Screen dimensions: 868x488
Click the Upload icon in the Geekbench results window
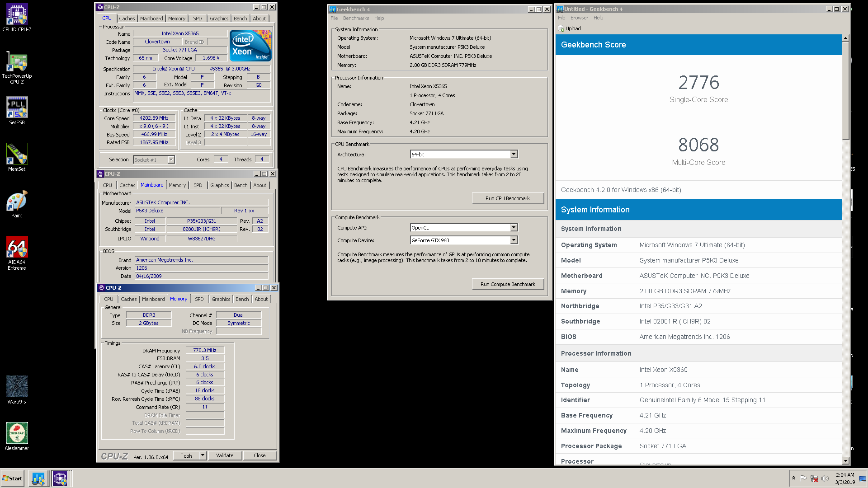(561, 28)
